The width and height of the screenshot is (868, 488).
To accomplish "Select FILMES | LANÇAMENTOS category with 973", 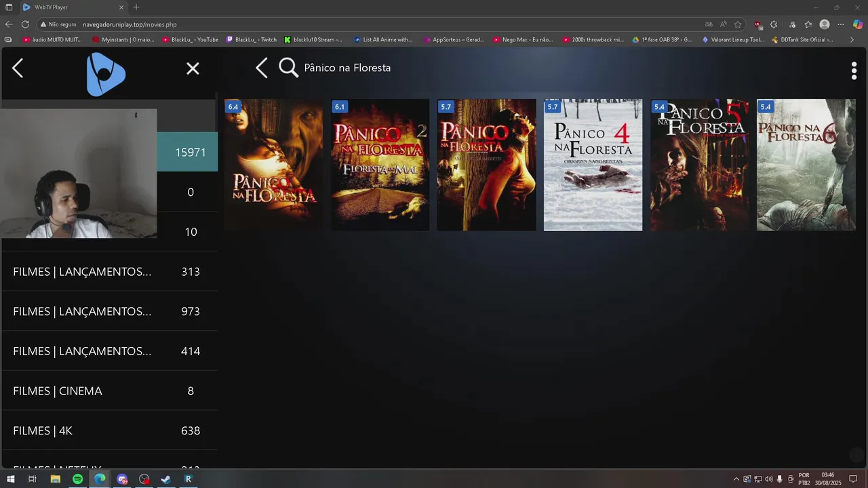I will coord(109,312).
